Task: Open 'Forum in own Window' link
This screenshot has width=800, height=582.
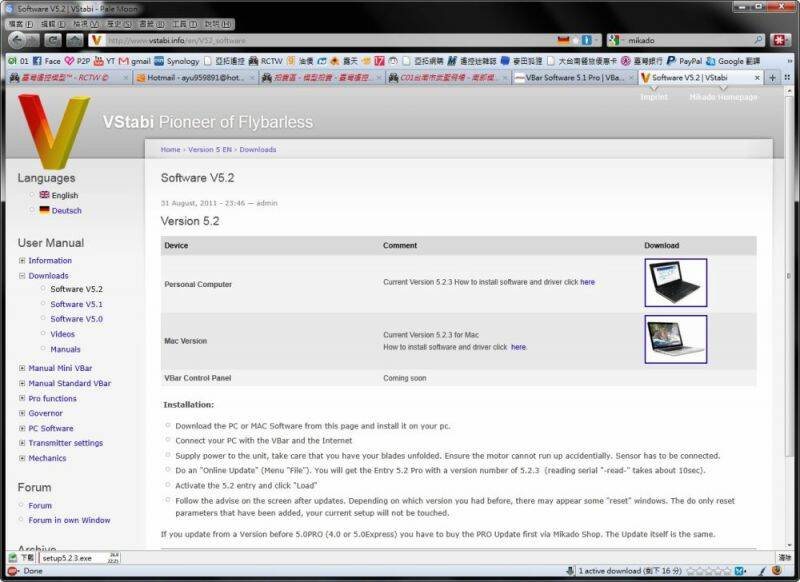Action: (69, 520)
